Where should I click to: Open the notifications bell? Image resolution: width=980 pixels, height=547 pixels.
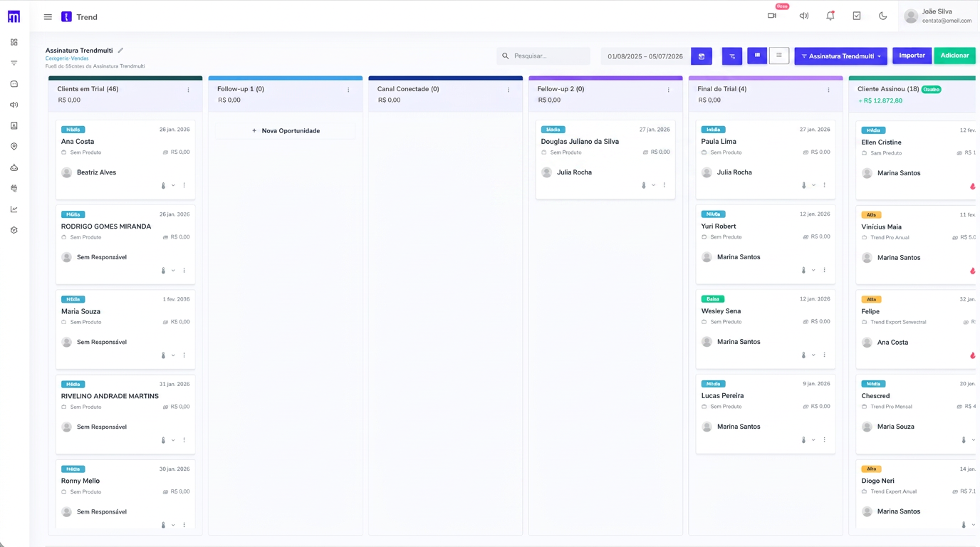click(x=830, y=16)
